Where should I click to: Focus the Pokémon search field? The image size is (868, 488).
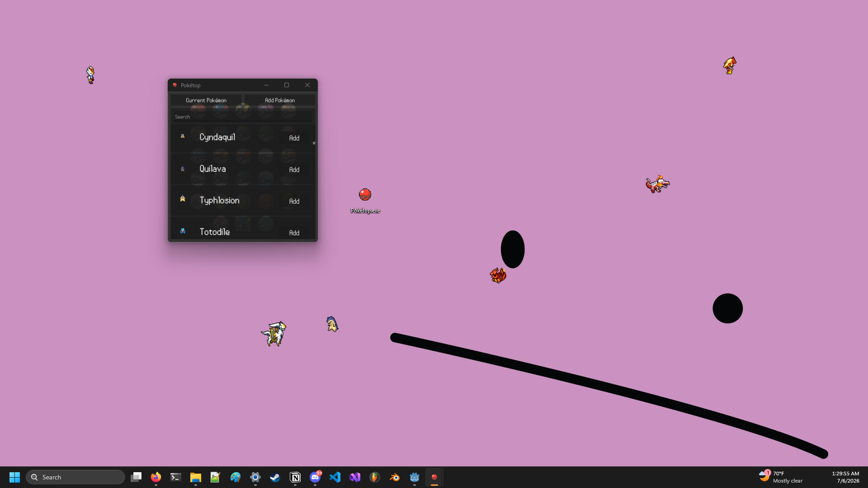click(243, 117)
